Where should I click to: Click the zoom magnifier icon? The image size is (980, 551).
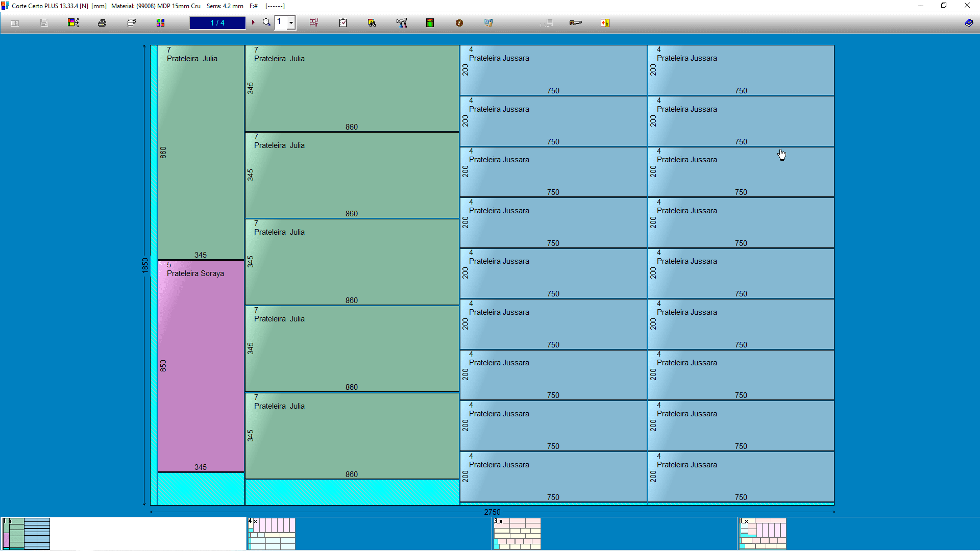tap(266, 22)
